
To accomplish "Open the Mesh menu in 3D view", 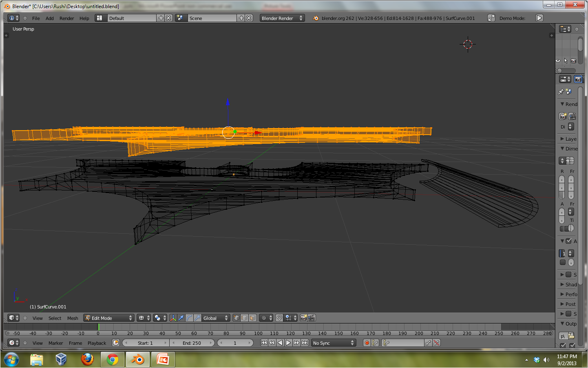I will (73, 318).
